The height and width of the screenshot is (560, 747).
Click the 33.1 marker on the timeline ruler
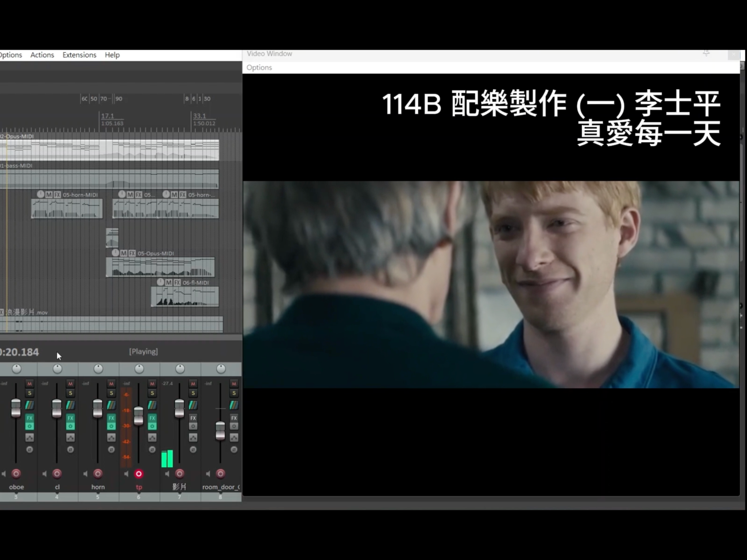click(x=200, y=116)
